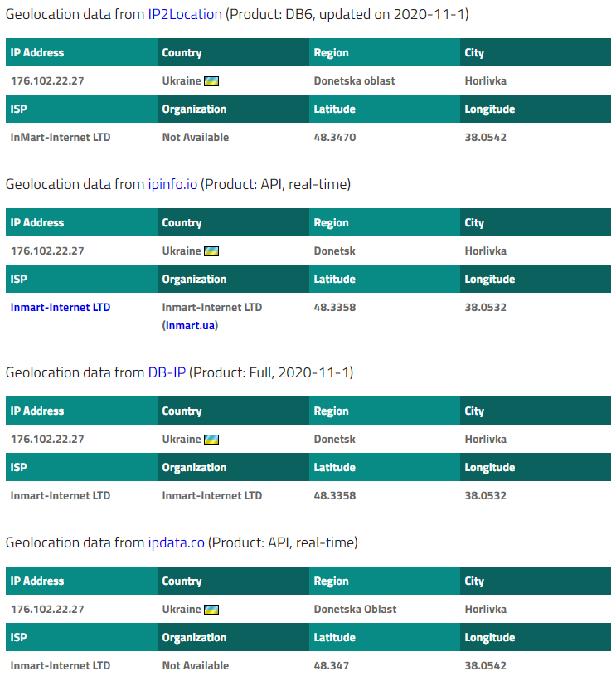616x681 pixels.
Task: Click latitude value 48.3470
Action: pyautogui.click(x=335, y=138)
